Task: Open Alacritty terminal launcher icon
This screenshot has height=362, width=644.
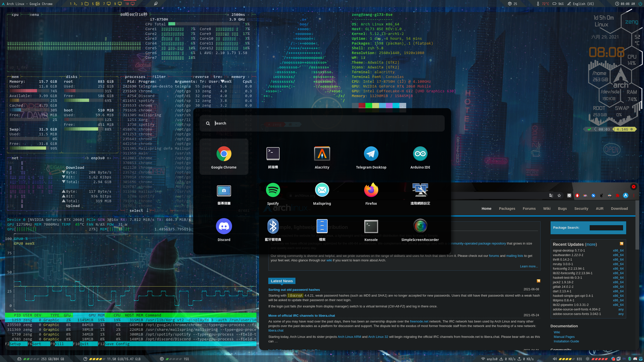Action: tap(322, 154)
